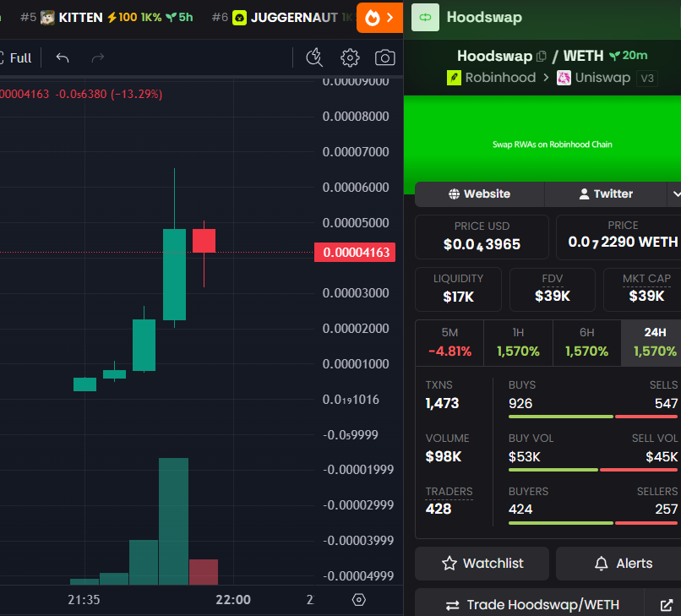This screenshot has width=681, height=616.
Task: Open the Robinhood chain link
Action: point(492,78)
